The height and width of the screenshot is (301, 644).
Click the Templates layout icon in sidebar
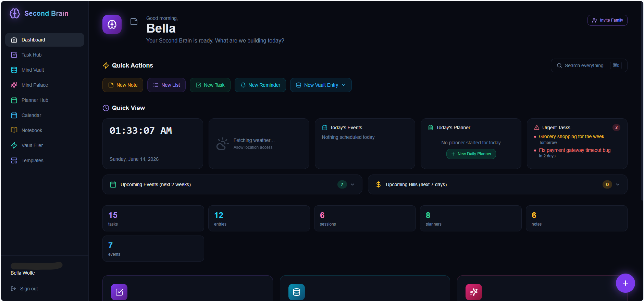point(14,160)
